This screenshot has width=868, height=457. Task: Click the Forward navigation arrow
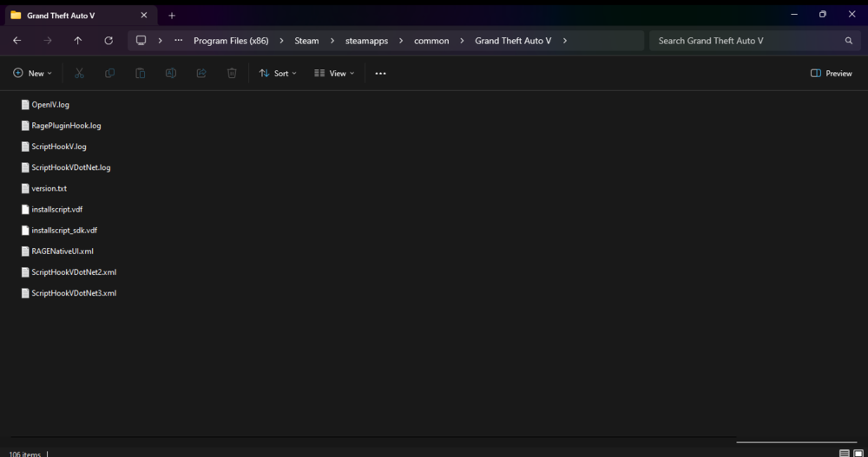pos(48,41)
